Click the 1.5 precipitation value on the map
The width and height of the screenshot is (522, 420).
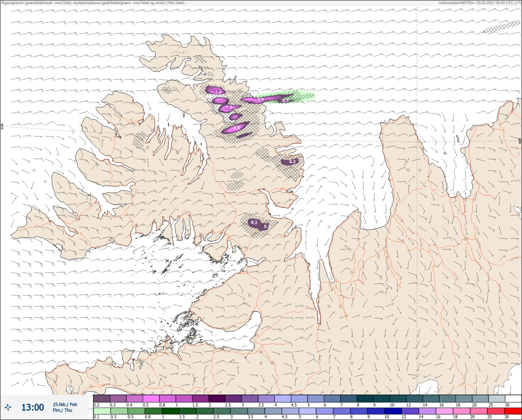pos(218,91)
